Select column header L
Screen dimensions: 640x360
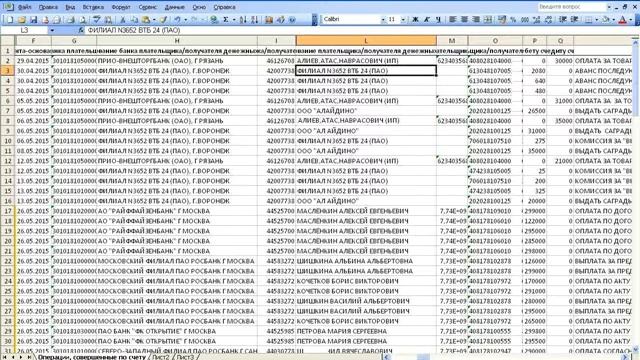point(366,40)
